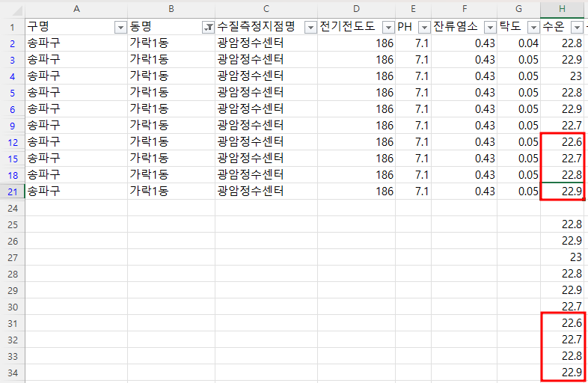The width and height of the screenshot is (588, 383).
Task: Select column A header
Action: [x=76, y=9]
